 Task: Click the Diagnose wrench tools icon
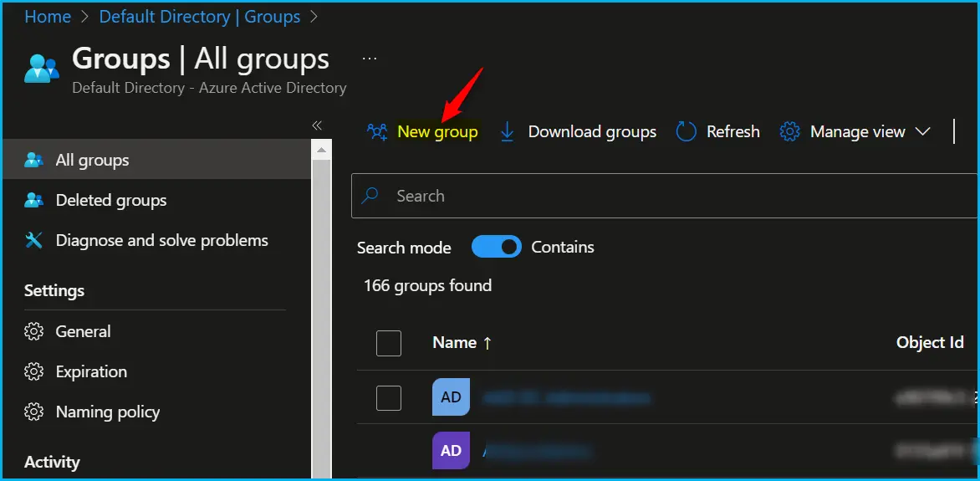click(x=33, y=240)
